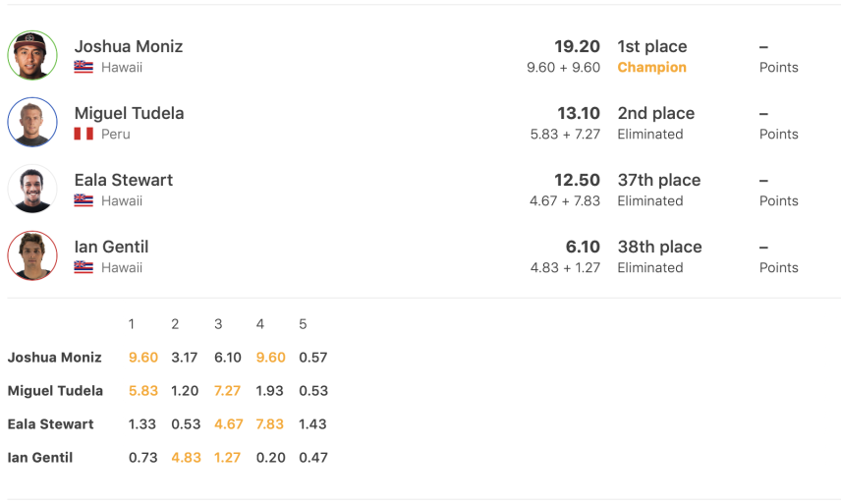Open the Eala Stewart name link
Image resolution: width=841 pixels, height=504 pixels.
124,180
